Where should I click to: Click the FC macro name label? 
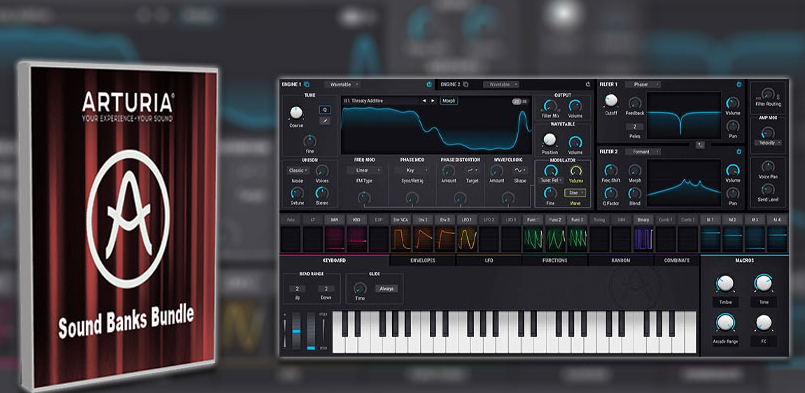(763, 341)
